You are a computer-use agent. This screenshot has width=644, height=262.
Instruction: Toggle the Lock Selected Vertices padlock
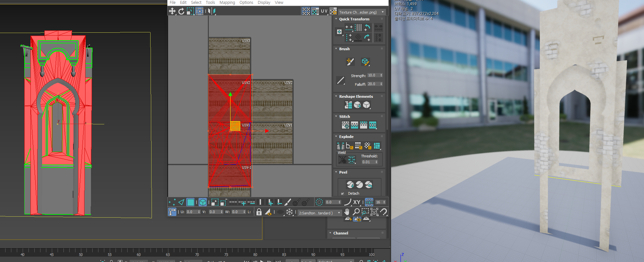(x=259, y=212)
